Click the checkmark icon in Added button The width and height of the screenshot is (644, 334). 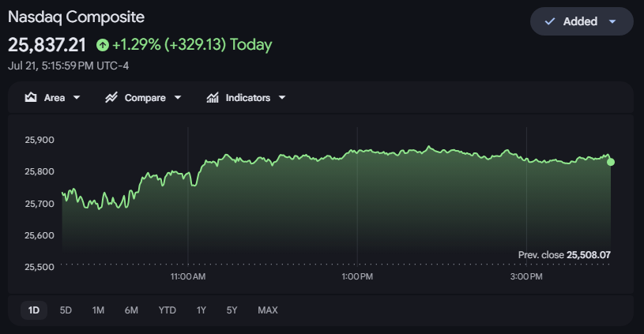[x=549, y=21]
